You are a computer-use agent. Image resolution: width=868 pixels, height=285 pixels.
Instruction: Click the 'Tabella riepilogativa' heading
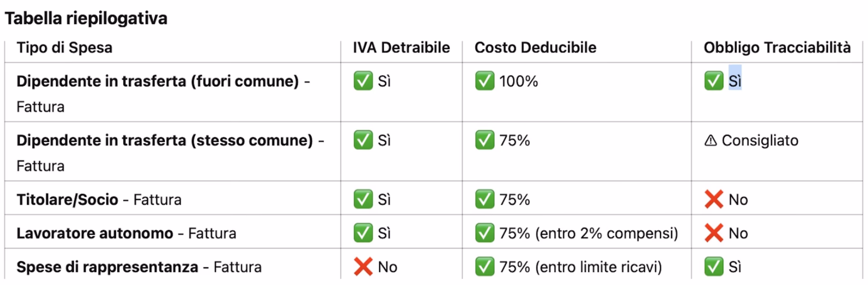pos(86,19)
